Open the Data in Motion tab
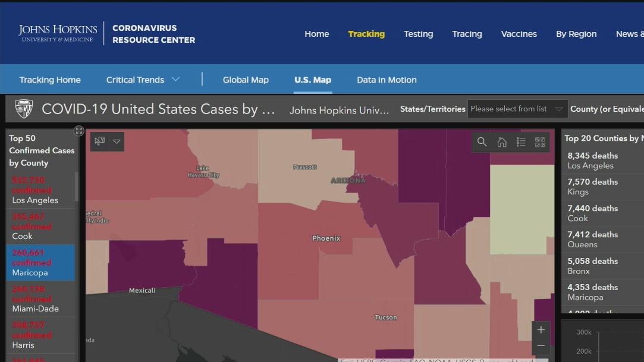Screen dimensions: 644x362 (x=387, y=80)
